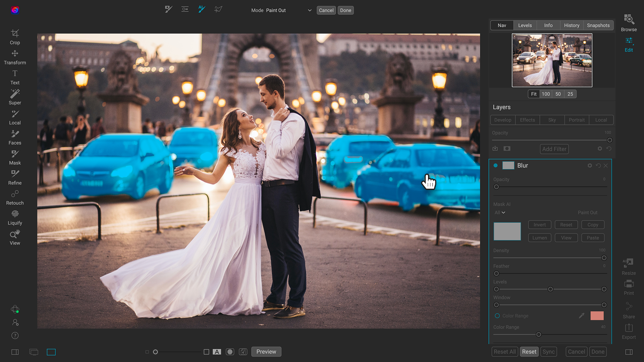The height and width of the screenshot is (362, 644).
Task: Click the Add Filter button
Action: [554, 149]
